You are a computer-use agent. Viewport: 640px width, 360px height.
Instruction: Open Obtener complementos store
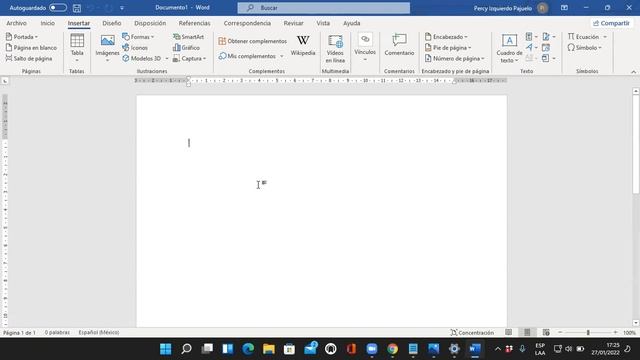(x=253, y=41)
